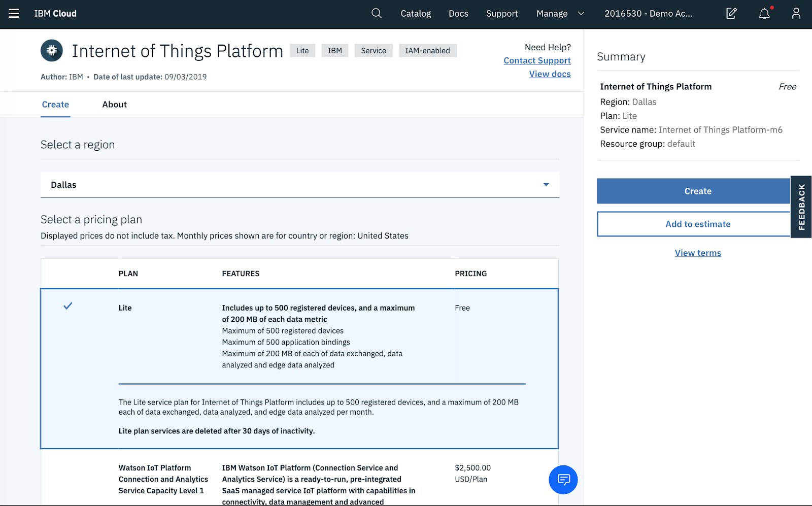
Task: Click the Lite plan name
Action: point(125,308)
